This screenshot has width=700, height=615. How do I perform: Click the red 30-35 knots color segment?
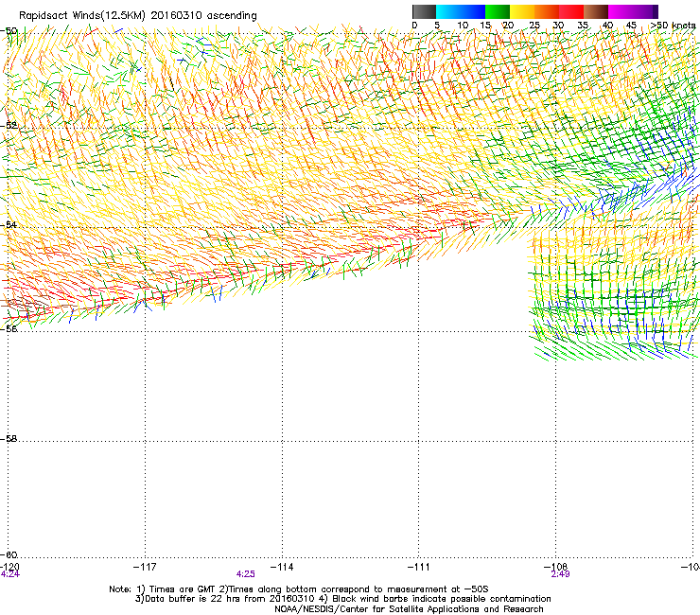[571, 11]
